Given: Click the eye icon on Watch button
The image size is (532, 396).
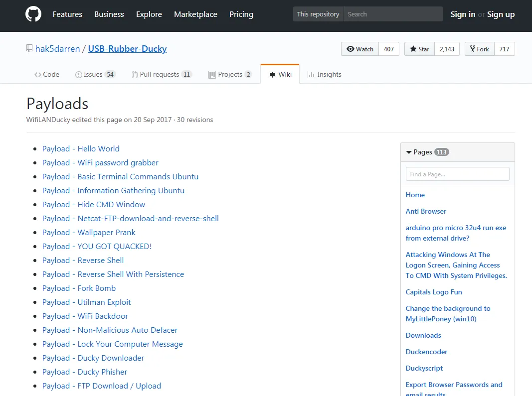Looking at the screenshot, I should click(350, 49).
